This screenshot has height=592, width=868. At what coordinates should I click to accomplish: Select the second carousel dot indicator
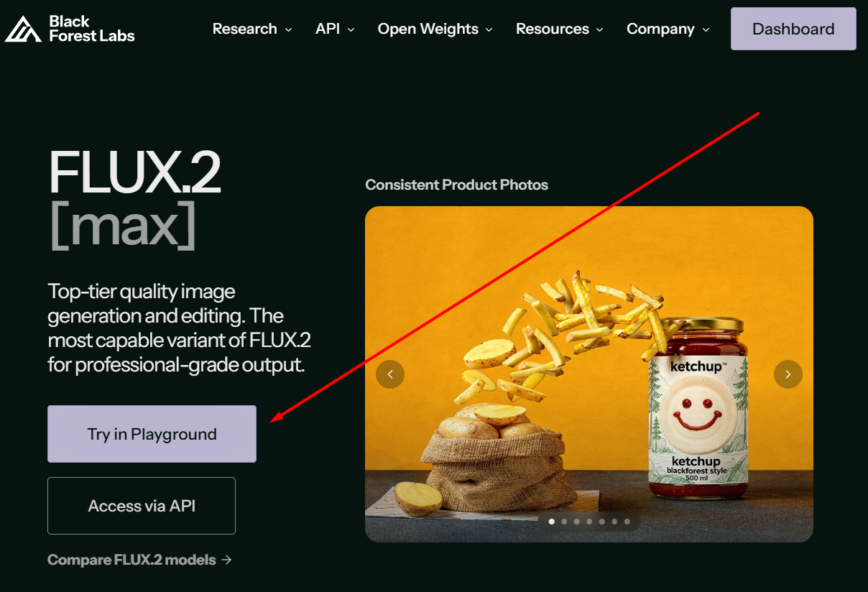click(564, 522)
